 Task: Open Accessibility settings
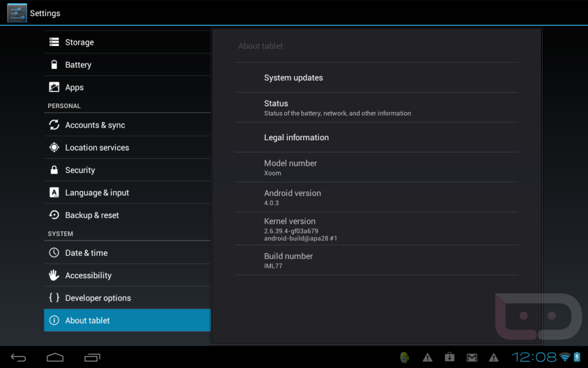88,275
